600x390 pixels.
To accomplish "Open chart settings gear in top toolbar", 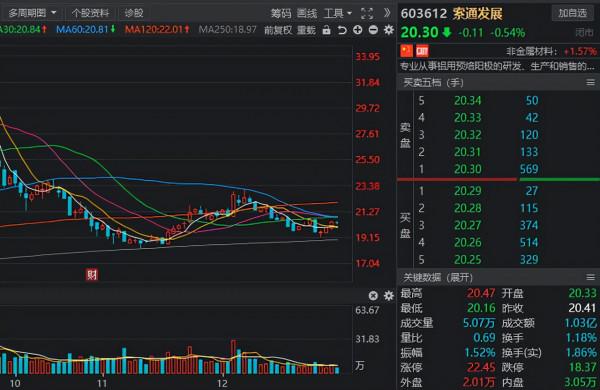I will (389, 29).
